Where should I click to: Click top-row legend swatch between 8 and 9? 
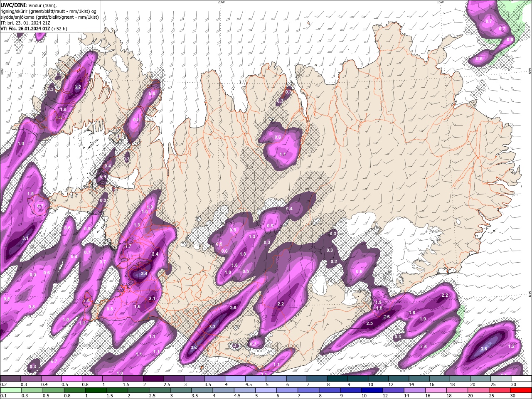point(337,379)
